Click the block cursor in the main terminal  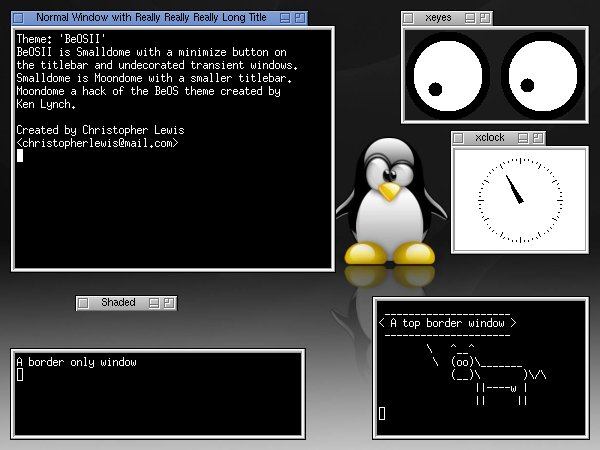[20, 156]
